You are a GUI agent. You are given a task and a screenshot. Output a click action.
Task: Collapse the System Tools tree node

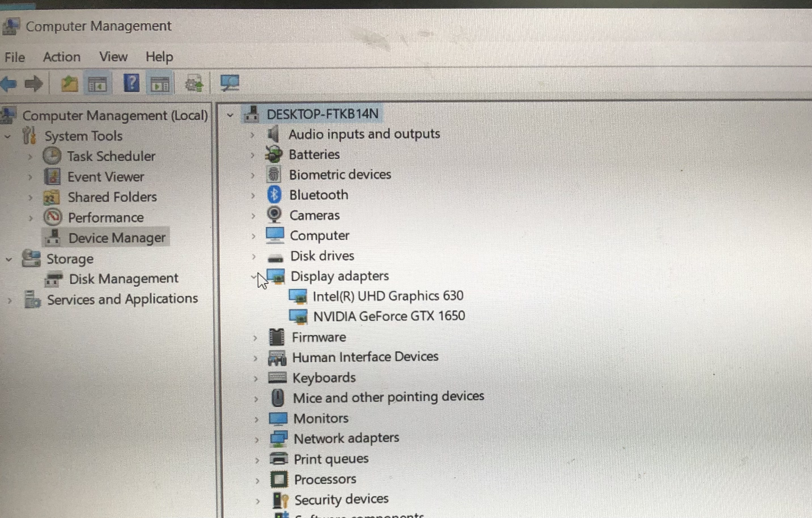(x=8, y=137)
